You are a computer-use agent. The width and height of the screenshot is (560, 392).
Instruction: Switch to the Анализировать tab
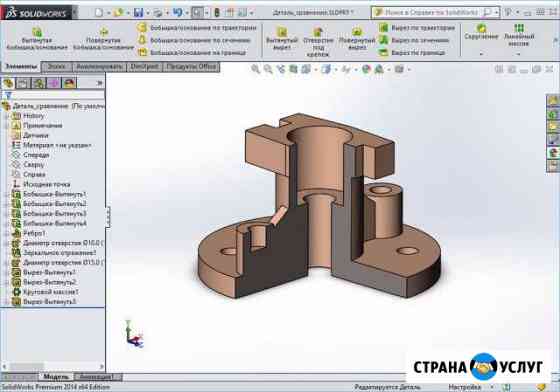(x=100, y=67)
